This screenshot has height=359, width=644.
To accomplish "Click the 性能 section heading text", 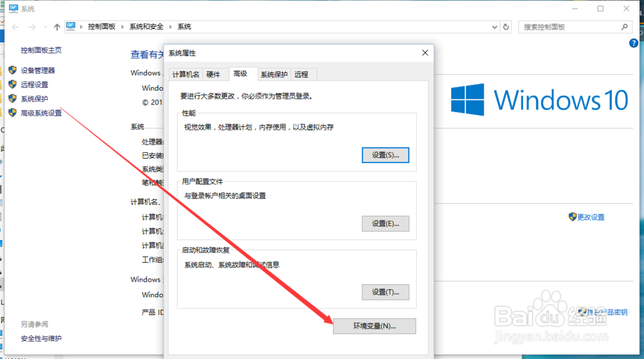I will click(189, 113).
